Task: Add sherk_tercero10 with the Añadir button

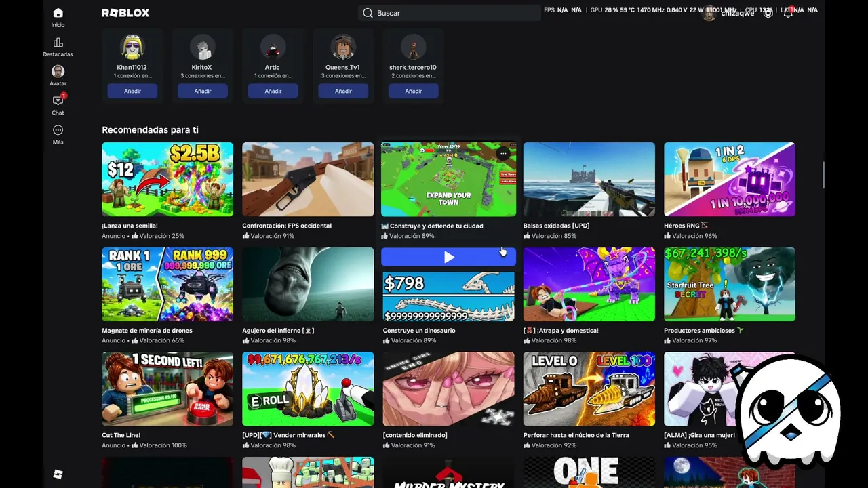Action: click(414, 91)
